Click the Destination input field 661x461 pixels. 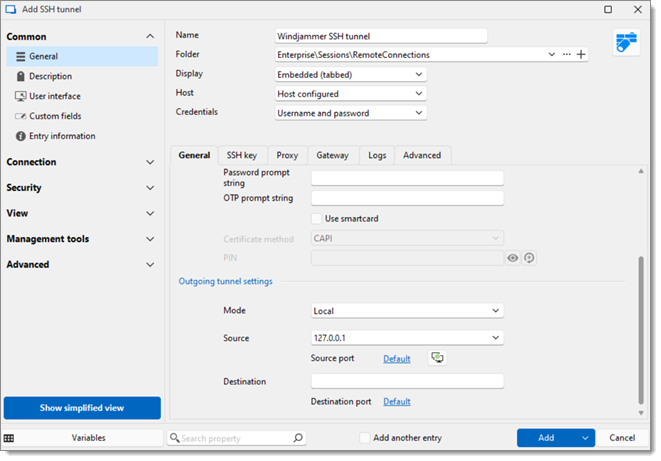pos(407,381)
